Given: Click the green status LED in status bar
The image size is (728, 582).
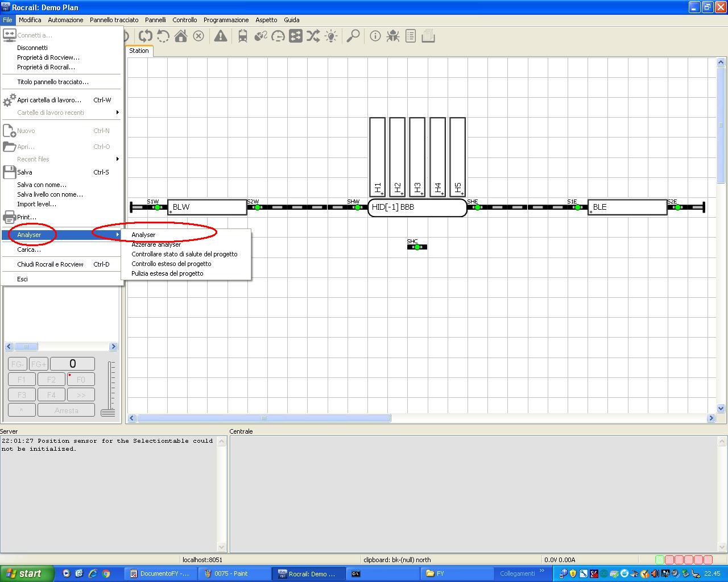Looking at the screenshot, I should pos(660,560).
